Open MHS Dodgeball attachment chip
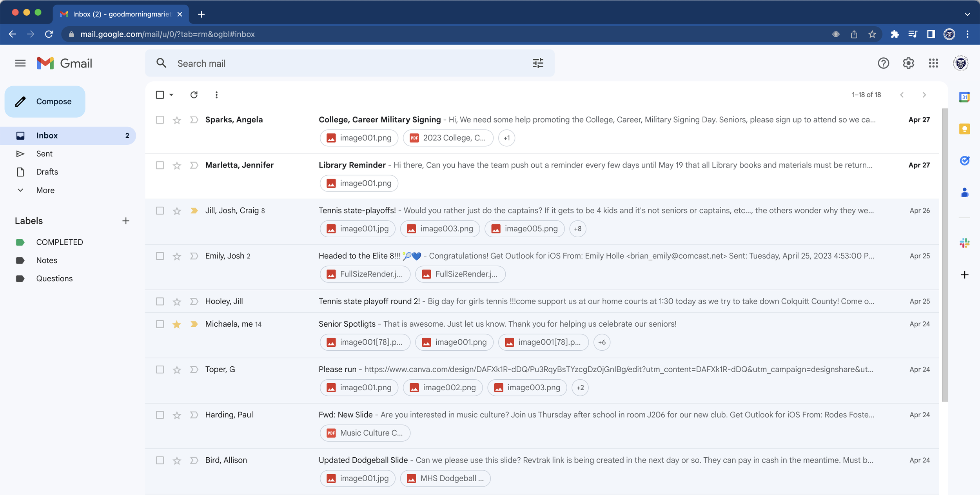This screenshot has height=495, width=980. coord(445,479)
